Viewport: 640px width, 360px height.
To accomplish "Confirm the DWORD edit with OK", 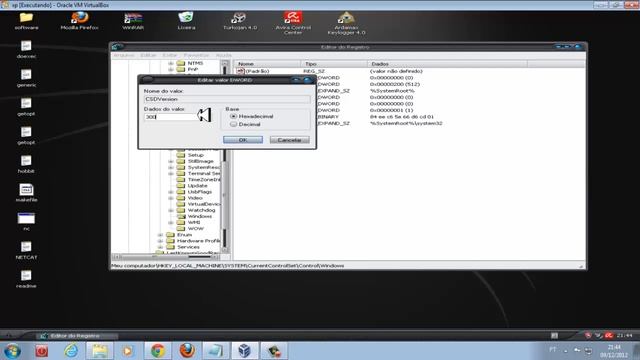I will pyautogui.click(x=243, y=140).
